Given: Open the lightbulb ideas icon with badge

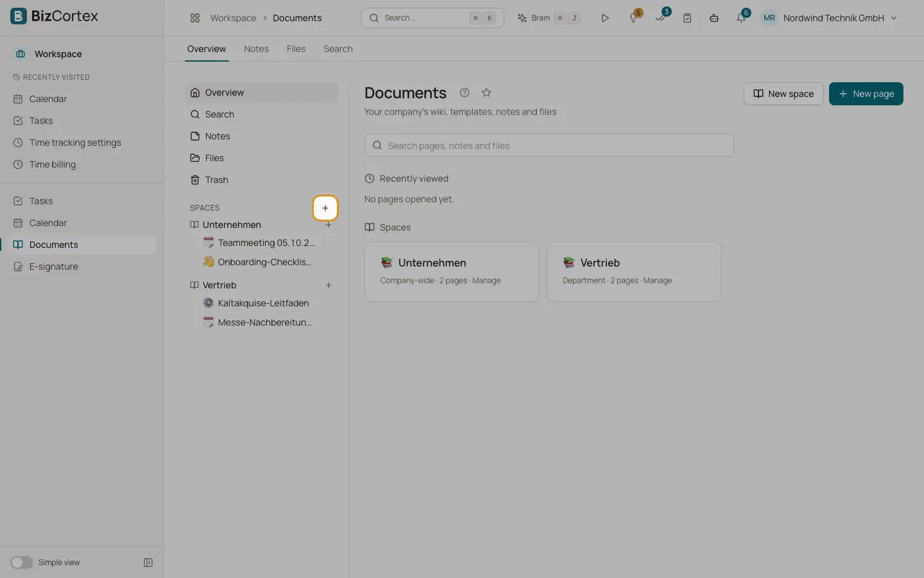Looking at the screenshot, I should pos(634,18).
